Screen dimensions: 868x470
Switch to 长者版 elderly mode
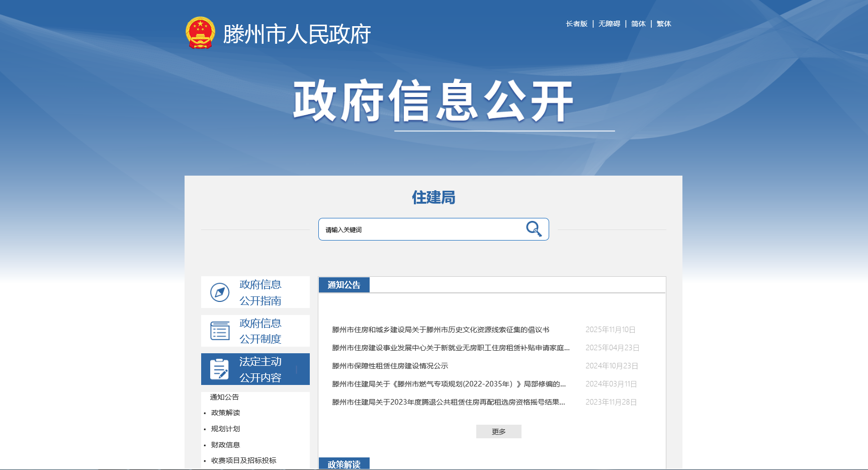click(576, 24)
